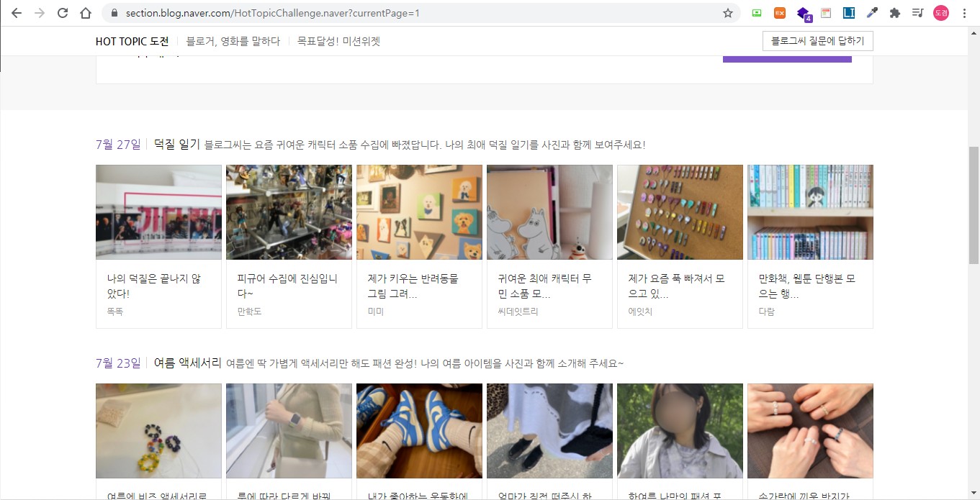Open the 블로거, 영화를 말하다 tab
Screen dimensions: 980x500
[x=233, y=41]
